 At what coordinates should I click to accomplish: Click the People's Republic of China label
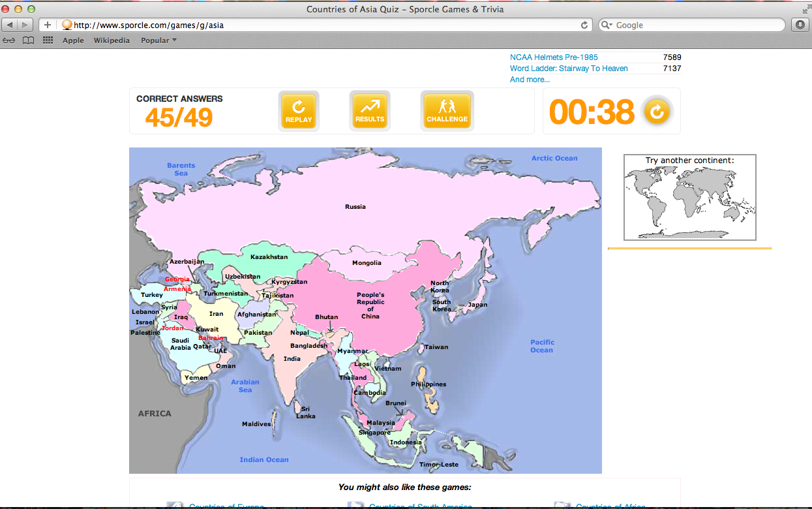[x=370, y=305]
